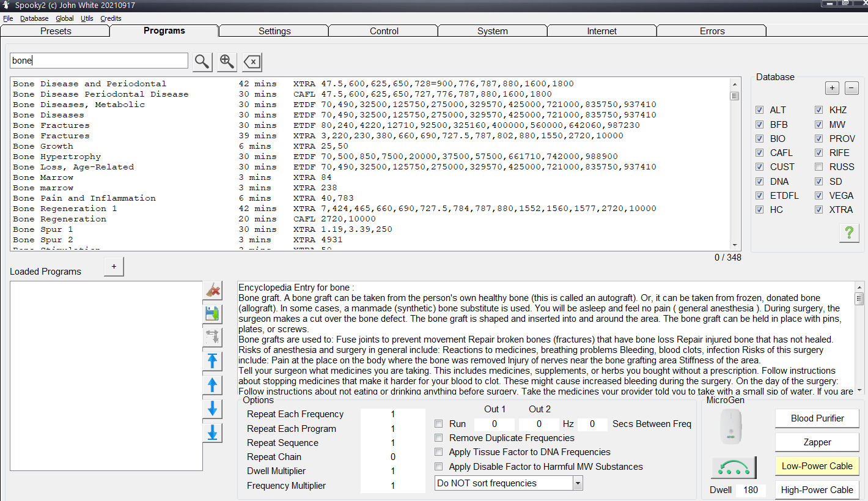Move program to bottom with barred down arrow

pos(213,432)
